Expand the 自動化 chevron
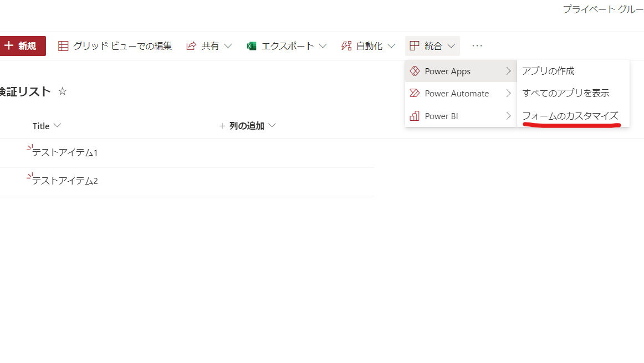This screenshot has height=363, width=644. 391,46
